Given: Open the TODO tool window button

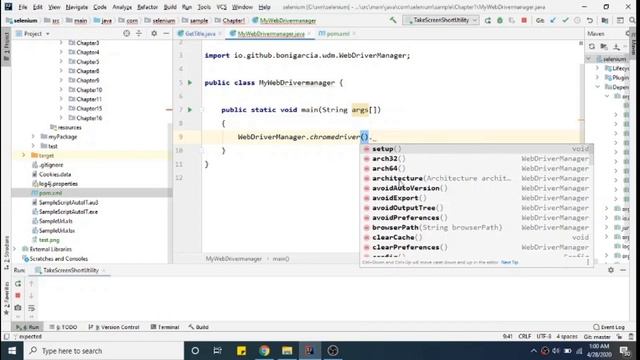Looking at the screenshot, I should pyautogui.click(x=64, y=327).
